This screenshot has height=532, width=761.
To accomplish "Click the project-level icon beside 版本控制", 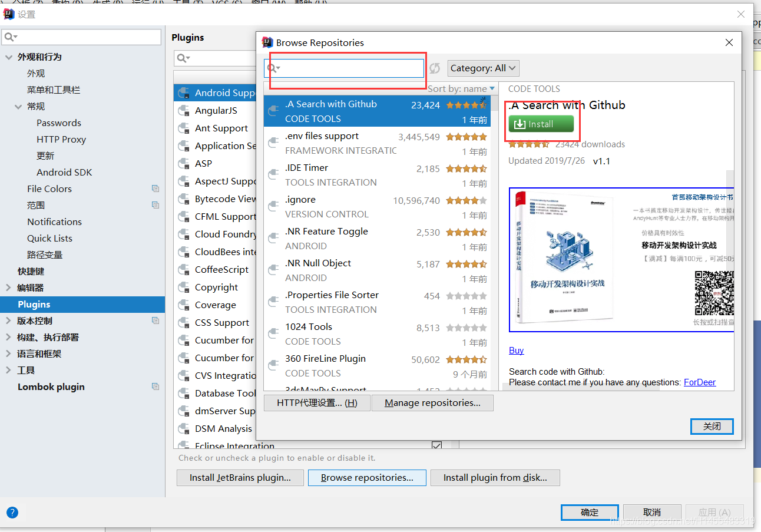I will (155, 320).
